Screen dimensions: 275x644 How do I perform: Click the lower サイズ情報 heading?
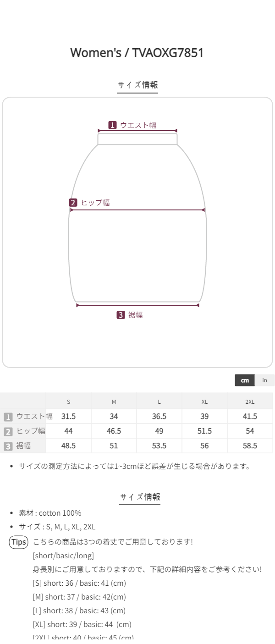coord(140,497)
